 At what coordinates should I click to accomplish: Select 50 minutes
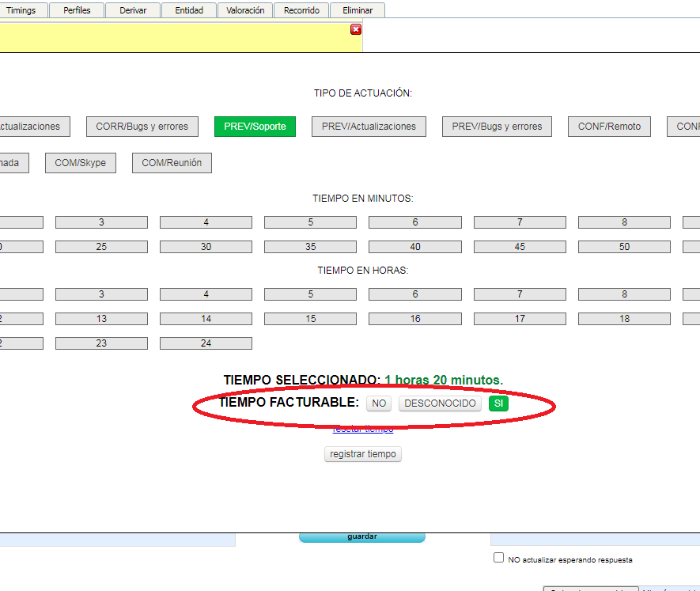click(x=625, y=247)
